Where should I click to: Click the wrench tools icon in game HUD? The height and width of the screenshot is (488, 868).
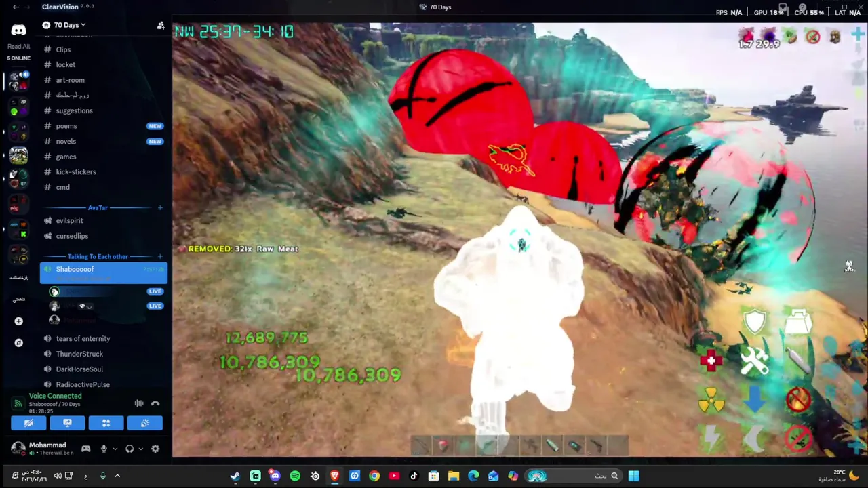pos(754,361)
